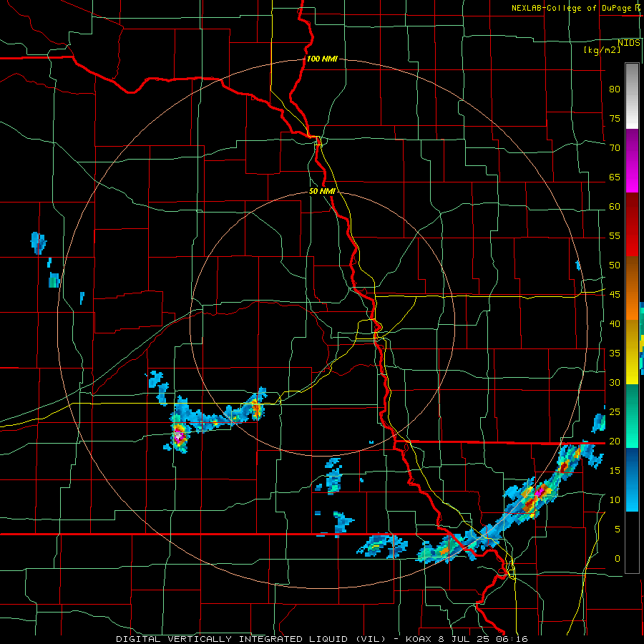Select the 100 NMI range ring label
The image size is (644, 644).
coord(322,59)
